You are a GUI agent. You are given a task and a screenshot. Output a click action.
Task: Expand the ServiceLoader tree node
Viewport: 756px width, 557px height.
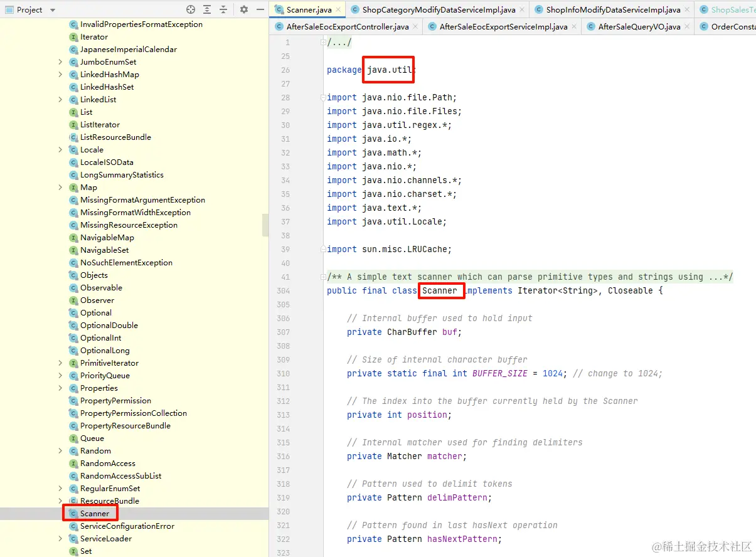click(x=60, y=539)
